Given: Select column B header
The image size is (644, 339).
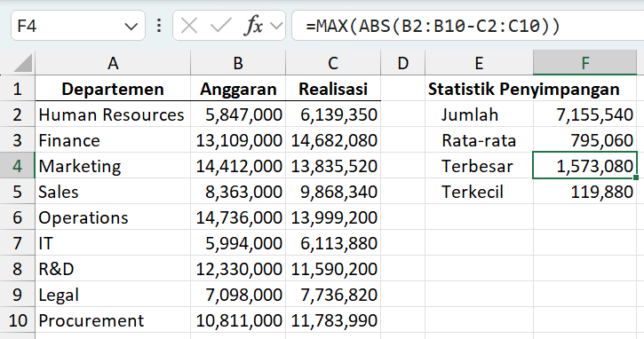Looking at the screenshot, I should click(238, 63).
